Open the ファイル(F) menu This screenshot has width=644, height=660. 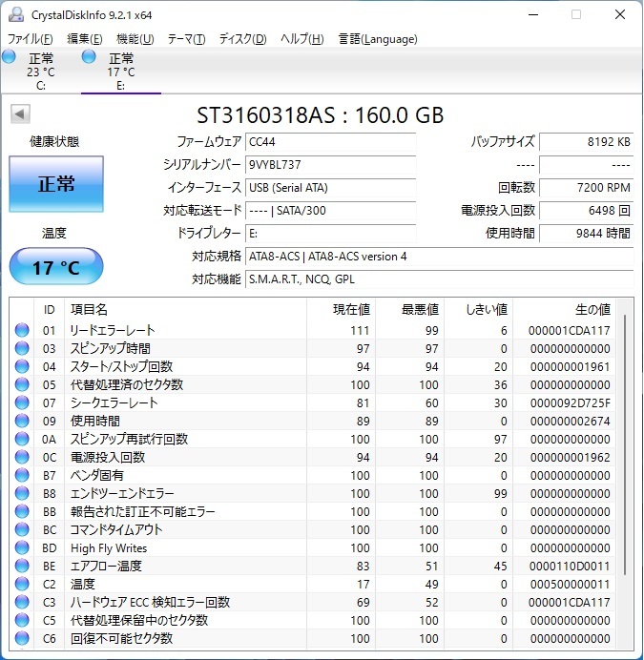click(31, 39)
